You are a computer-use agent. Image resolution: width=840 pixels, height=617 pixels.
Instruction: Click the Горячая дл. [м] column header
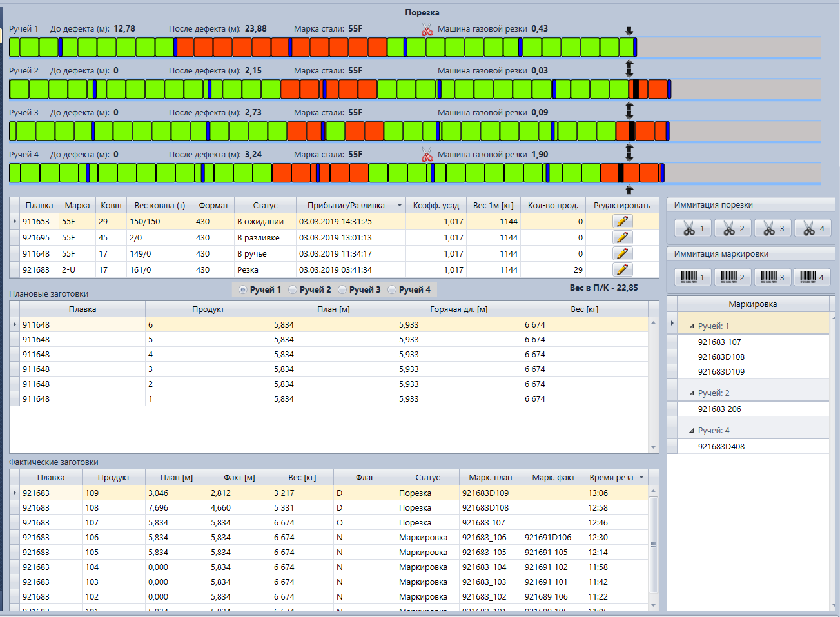click(458, 309)
